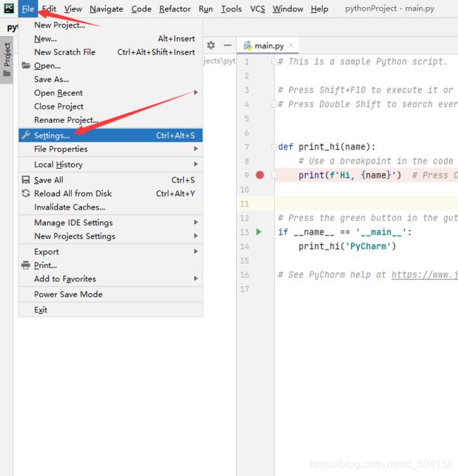Open Settings... from the File menu

[x=111, y=135]
